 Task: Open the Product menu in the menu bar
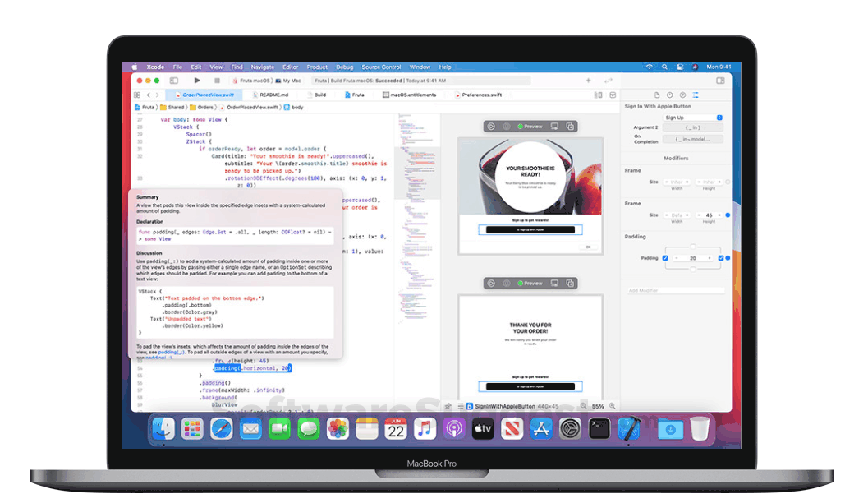click(x=317, y=67)
